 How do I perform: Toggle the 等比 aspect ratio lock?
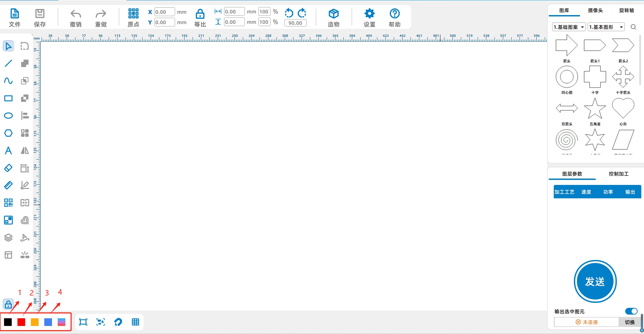(x=200, y=18)
